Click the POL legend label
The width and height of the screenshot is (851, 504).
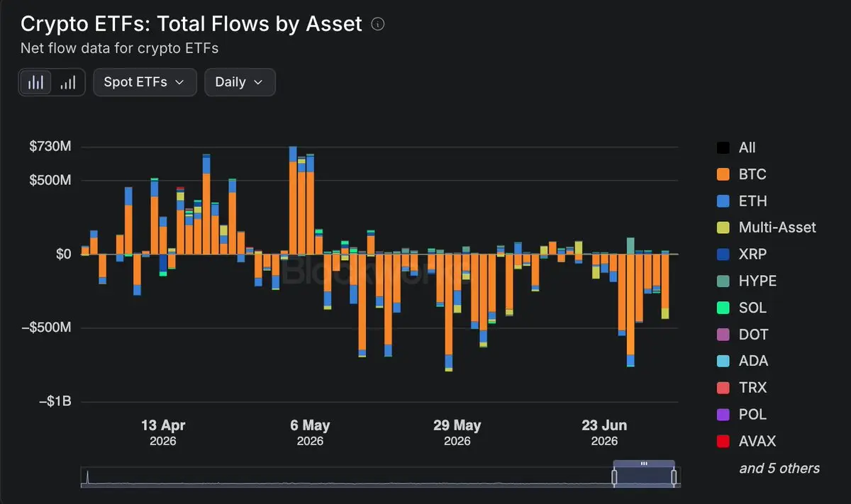pos(752,415)
